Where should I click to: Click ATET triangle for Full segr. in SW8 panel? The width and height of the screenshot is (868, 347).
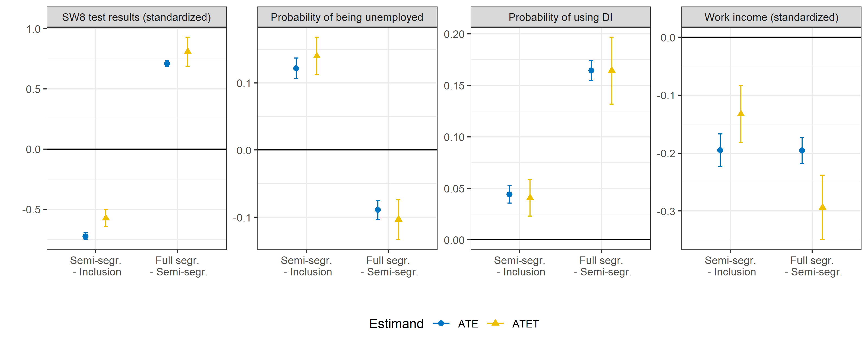point(188,51)
